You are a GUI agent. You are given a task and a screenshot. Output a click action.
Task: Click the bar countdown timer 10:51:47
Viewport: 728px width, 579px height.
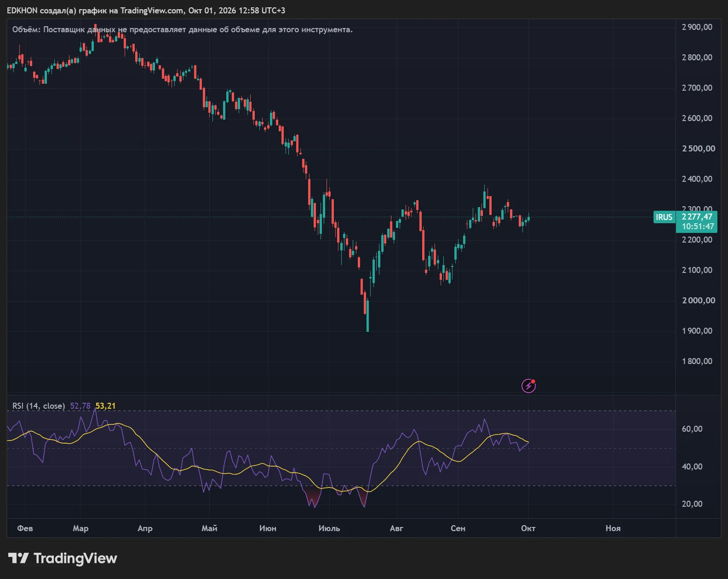pyautogui.click(x=698, y=226)
